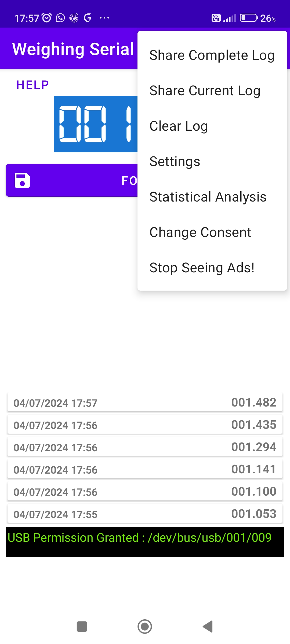The width and height of the screenshot is (290, 644).
Task: Tap the WhatsApp notification icon
Action: [60, 18]
